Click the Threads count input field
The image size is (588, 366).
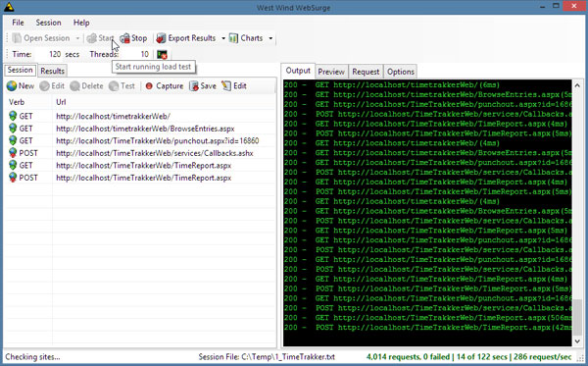[137, 54]
